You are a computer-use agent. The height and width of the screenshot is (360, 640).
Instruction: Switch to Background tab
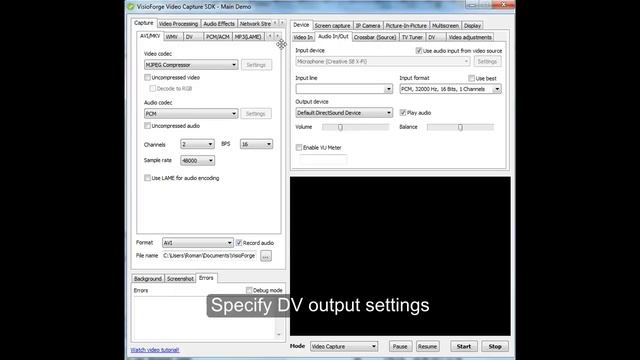[148, 278]
